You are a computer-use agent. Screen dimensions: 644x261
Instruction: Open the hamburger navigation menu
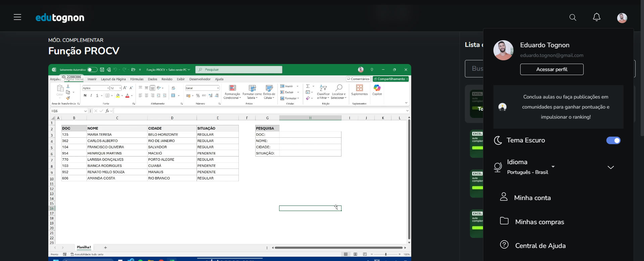point(17,17)
